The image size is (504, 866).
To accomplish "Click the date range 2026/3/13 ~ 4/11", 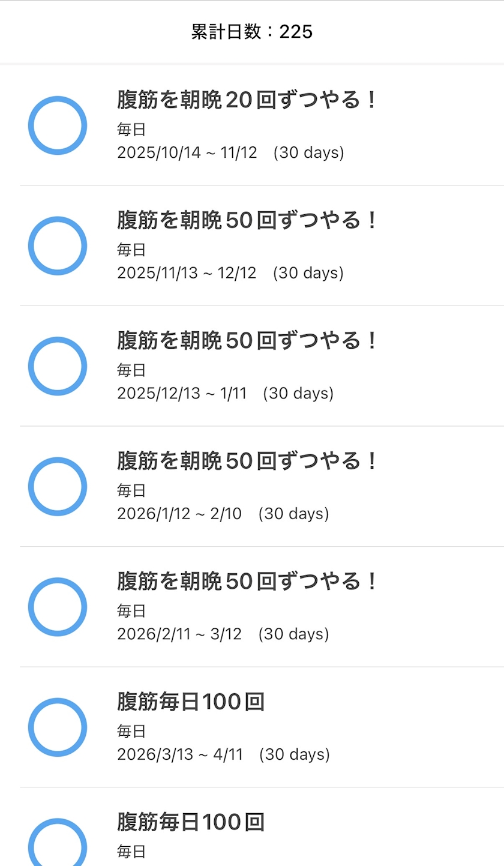I will click(x=180, y=754).
